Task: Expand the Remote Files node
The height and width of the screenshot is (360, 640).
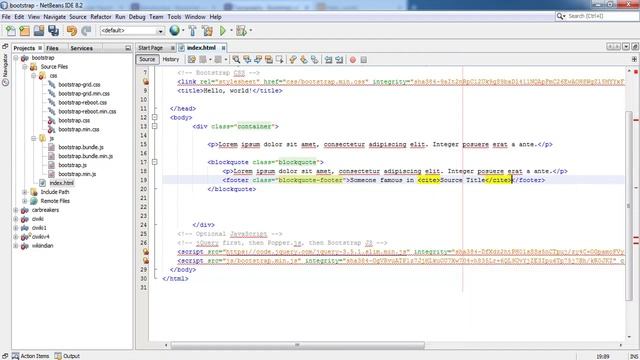Action: point(25,201)
